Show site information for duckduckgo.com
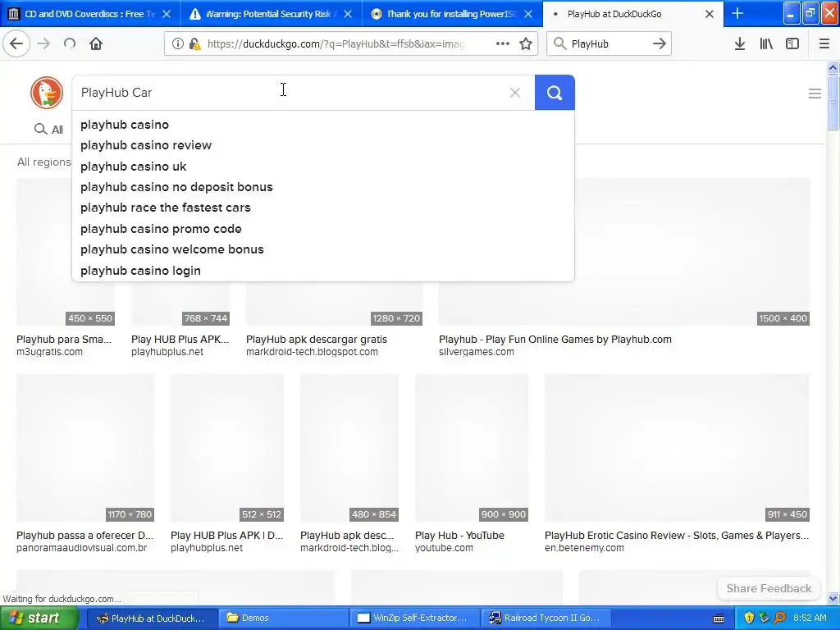The width and height of the screenshot is (840, 630). pos(177,44)
